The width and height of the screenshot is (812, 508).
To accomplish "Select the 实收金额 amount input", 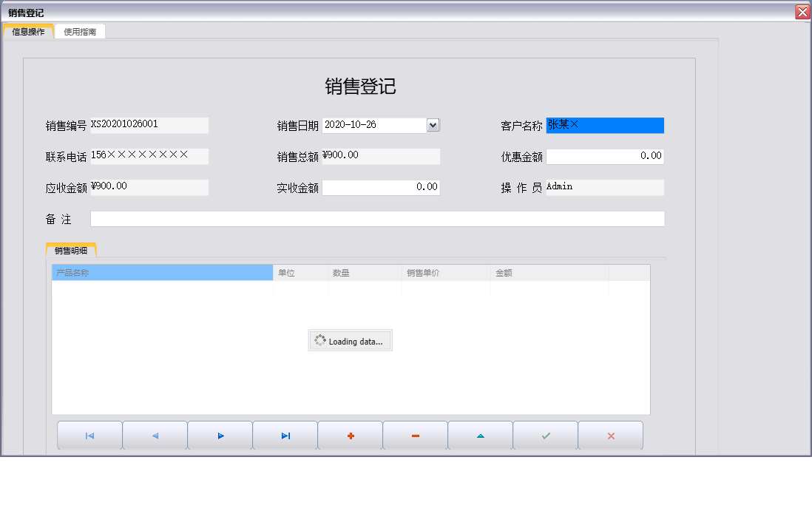I will pos(381,187).
